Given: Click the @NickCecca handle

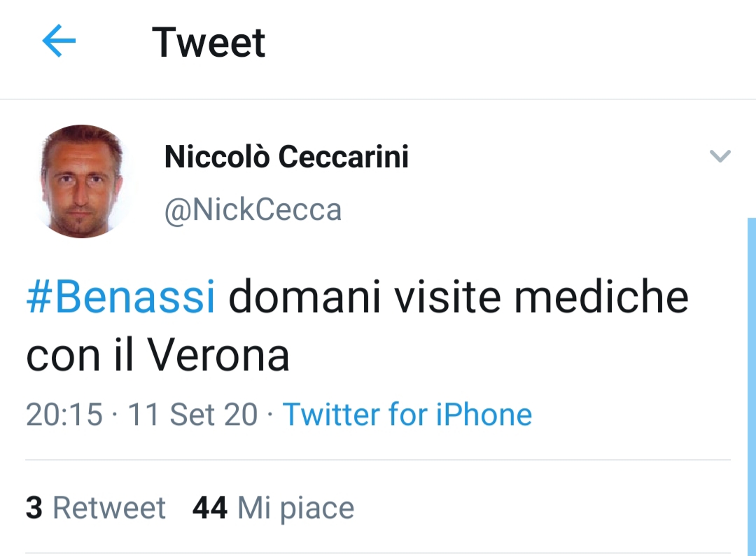Looking at the screenshot, I should (253, 209).
